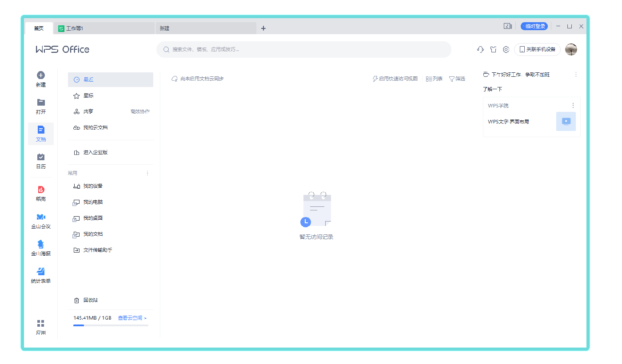This screenshot has width=622, height=364.
Task: Click the shirt skin icon
Action: (x=493, y=50)
